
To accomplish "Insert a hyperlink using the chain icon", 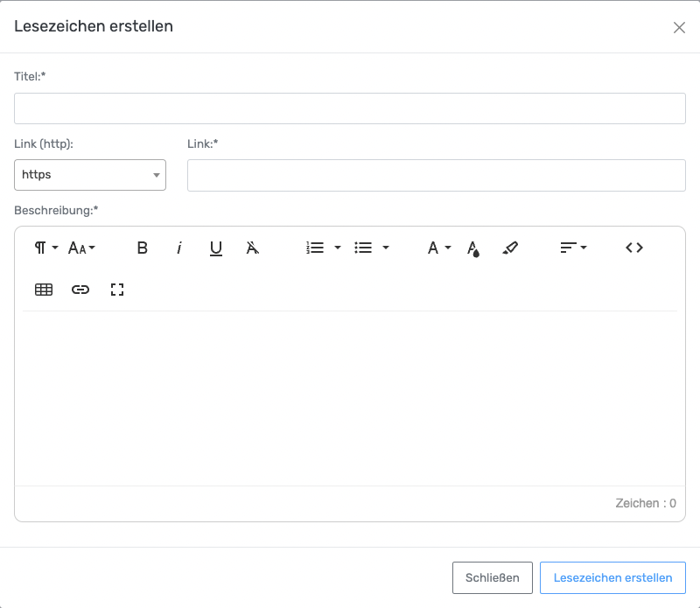I will pyautogui.click(x=80, y=290).
